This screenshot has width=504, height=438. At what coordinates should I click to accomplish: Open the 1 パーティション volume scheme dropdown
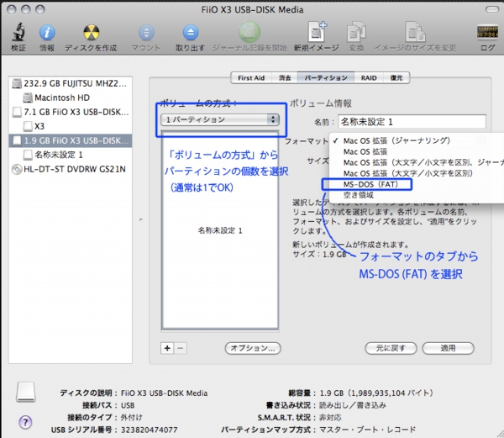(x=221, y=119)
